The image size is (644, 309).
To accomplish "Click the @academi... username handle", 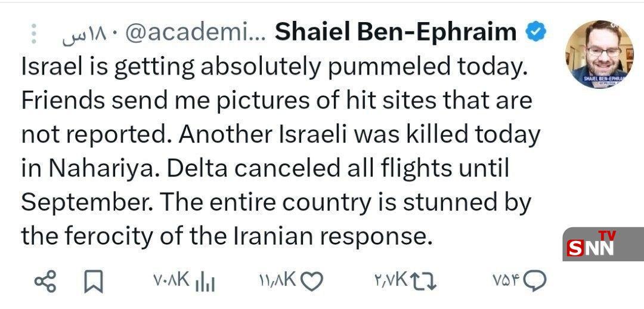I will pyautogui.click(x=196, y=34).
